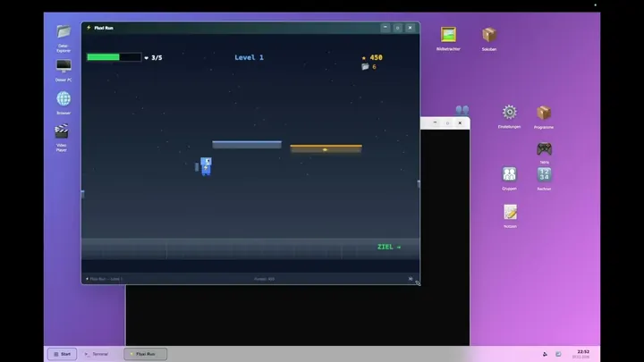
Task: Minimize the game window
Action: point(386,28)
